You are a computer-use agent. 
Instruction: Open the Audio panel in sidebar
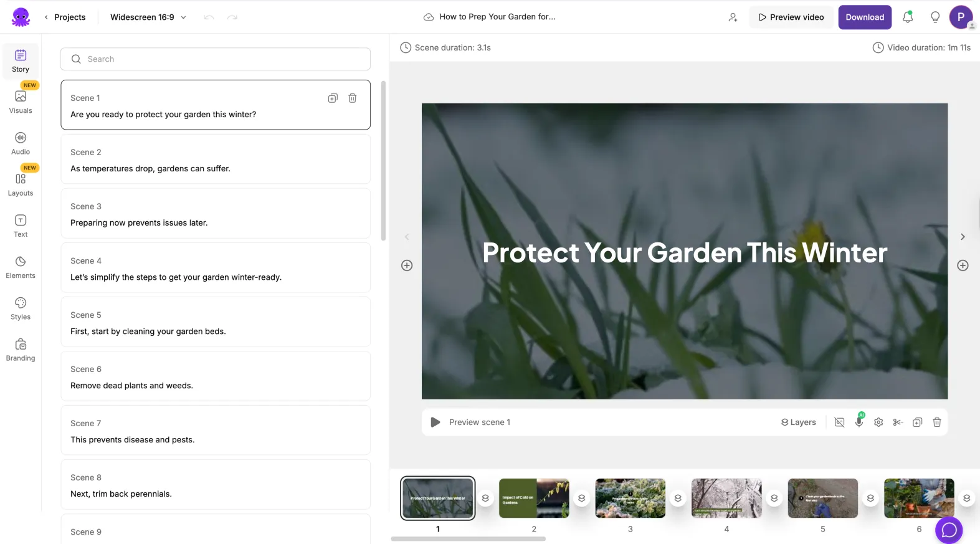(x=21, y=143)
